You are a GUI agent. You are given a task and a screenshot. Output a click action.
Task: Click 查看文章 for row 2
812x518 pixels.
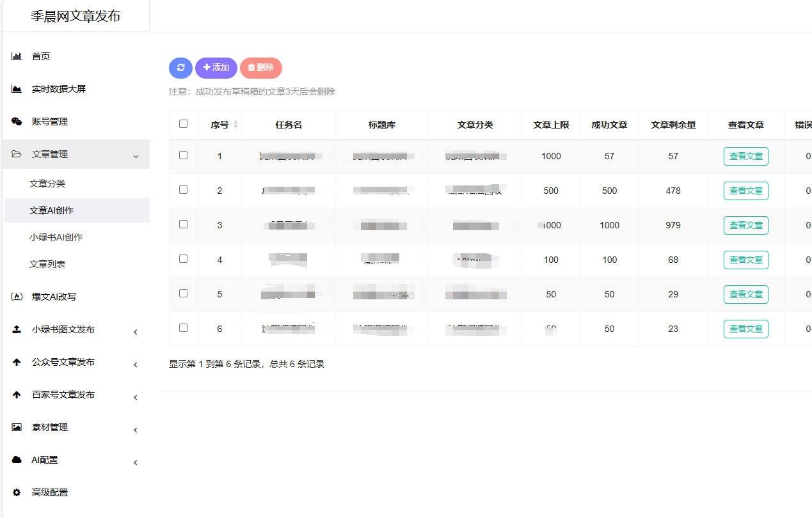[745, 191]
